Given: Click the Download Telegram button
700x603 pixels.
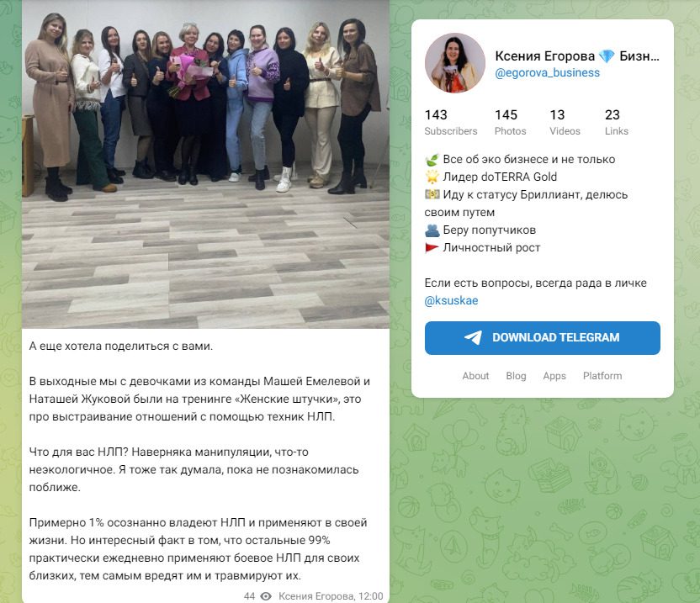Looking at the screenshot, I should click(543, 338).
